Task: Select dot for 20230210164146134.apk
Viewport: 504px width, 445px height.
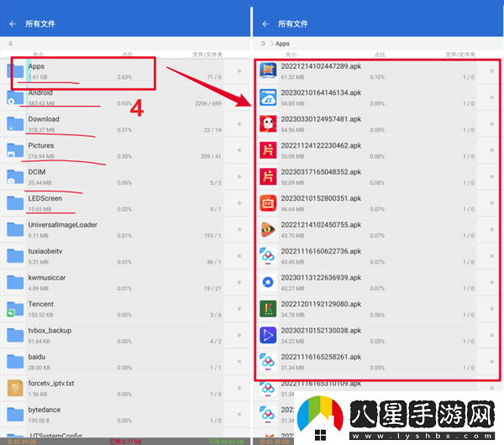Action: 491,97
